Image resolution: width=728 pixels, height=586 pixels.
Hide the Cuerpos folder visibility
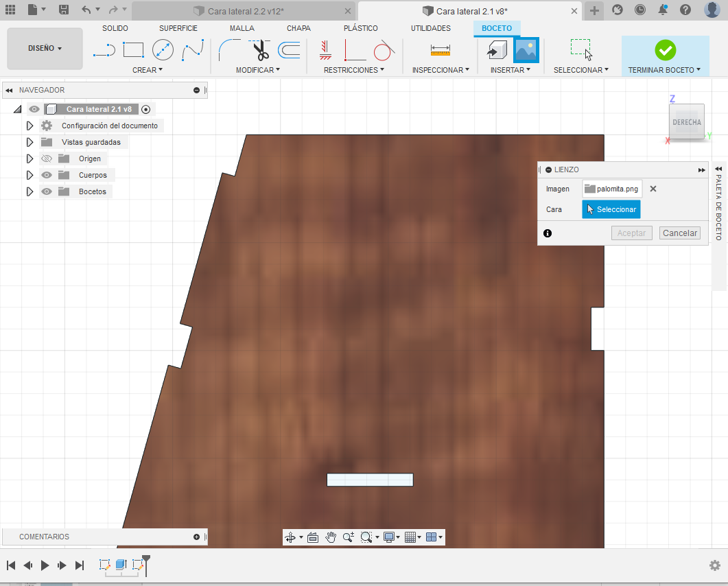(47, 175)
